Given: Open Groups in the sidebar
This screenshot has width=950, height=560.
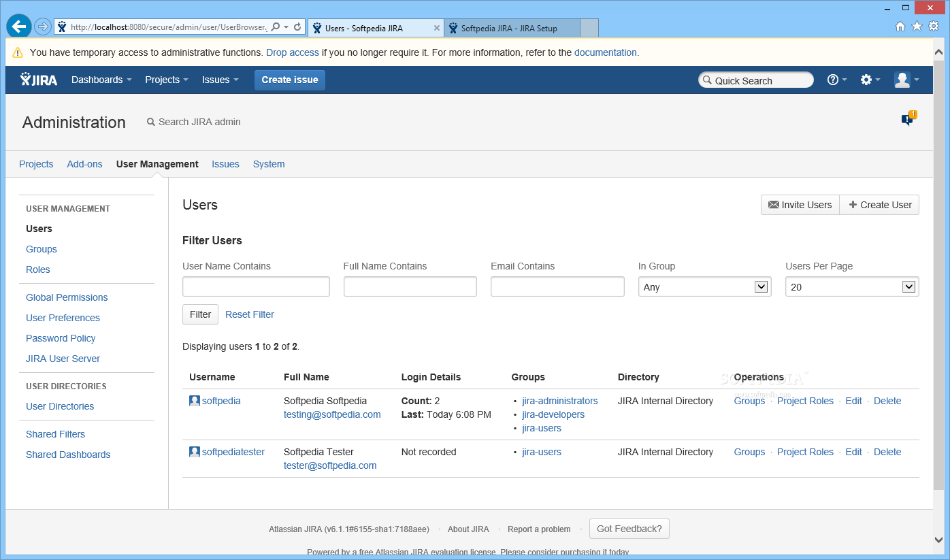Looking at the screenshot, I should pyautogui.click(x=42, y=249).
